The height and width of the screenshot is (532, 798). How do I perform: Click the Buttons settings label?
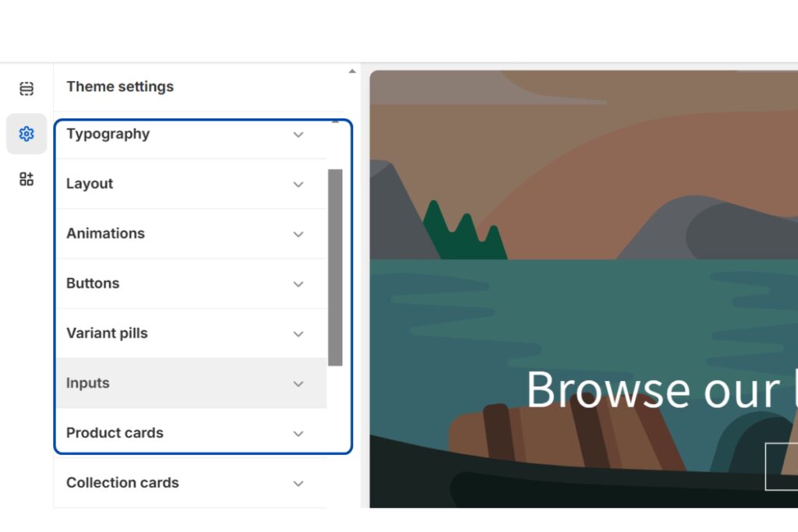point(93,284)
